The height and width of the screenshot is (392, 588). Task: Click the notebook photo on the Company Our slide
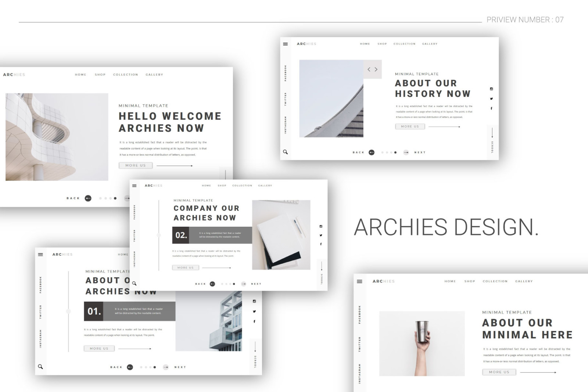(x=281, y=235)
